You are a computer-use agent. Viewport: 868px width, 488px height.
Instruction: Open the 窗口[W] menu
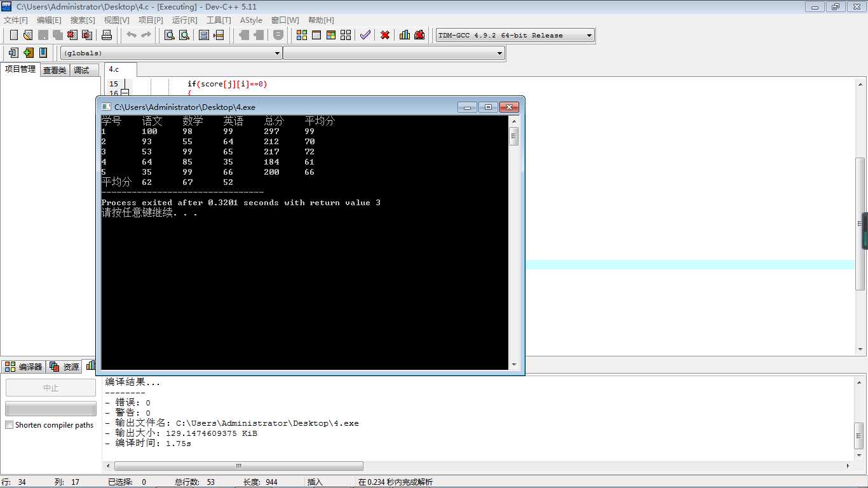point(285,20)
